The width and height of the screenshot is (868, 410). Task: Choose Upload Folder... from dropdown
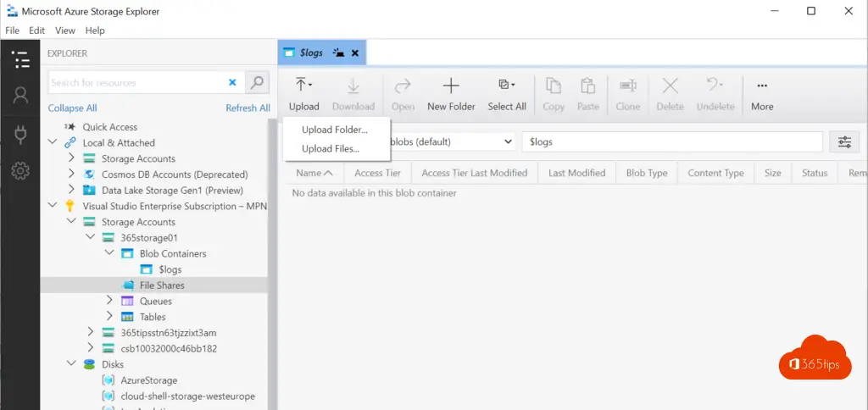click(x=334, y=130)
